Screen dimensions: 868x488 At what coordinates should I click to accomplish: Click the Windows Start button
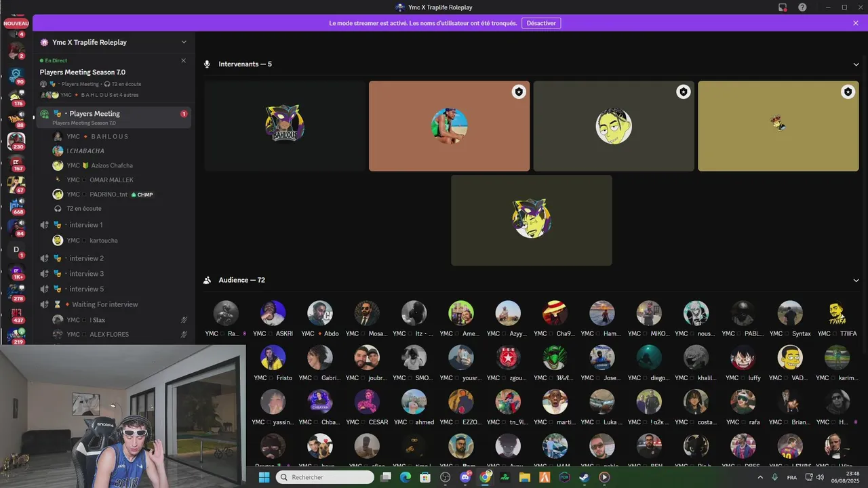(264, 477)
